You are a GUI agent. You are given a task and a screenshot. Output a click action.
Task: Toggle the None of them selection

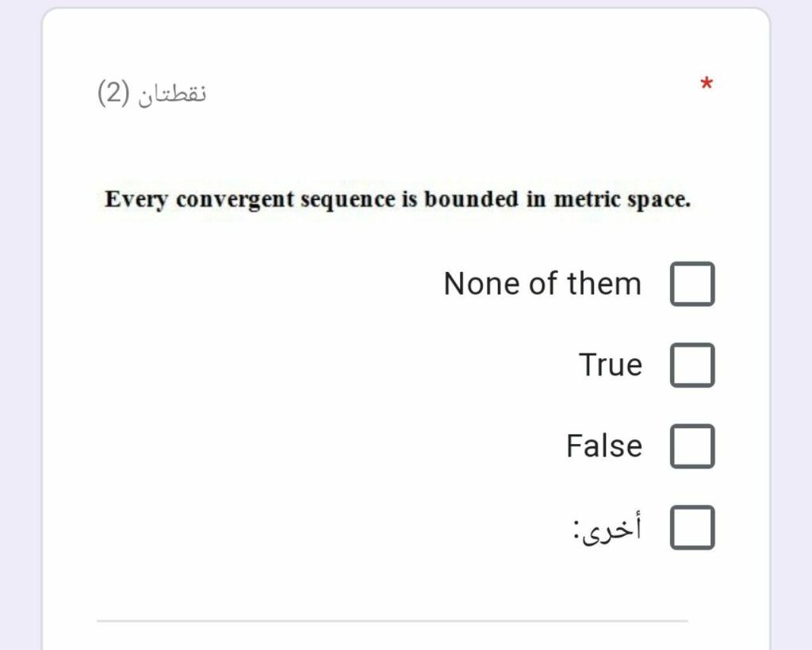click(x=692, y=283)
